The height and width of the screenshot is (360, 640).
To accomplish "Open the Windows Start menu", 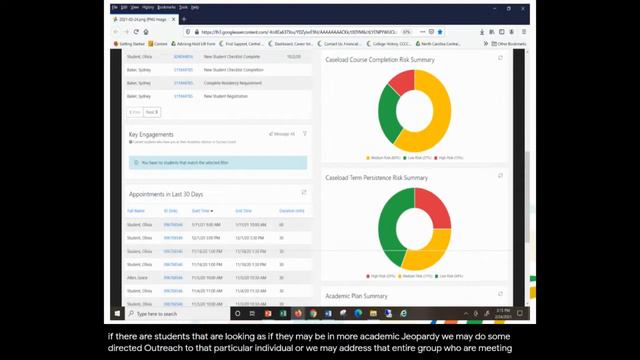I will (x=117, y=313).
